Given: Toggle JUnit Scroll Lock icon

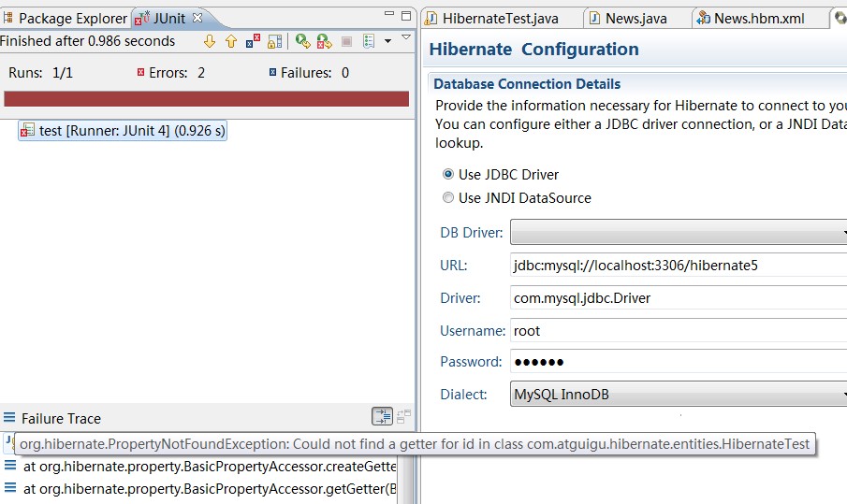Looking at the screenshot, I should pos(274,41).
